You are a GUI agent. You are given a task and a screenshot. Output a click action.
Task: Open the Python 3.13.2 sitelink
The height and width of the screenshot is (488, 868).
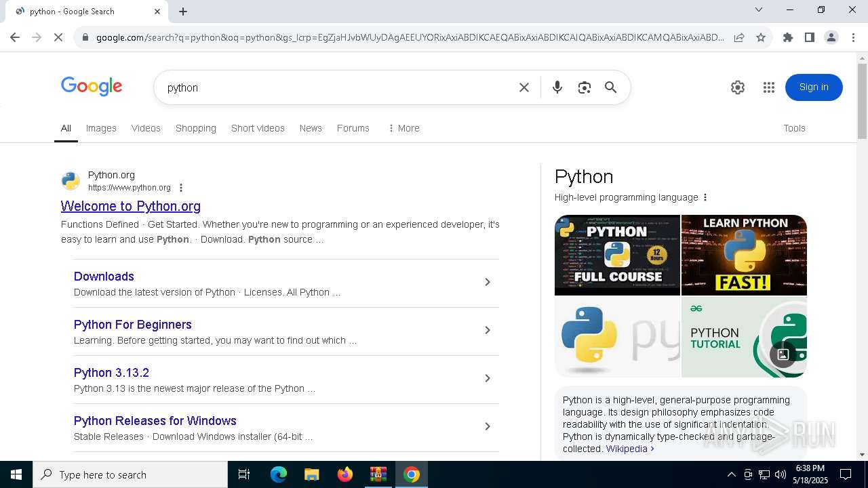pos(111,373)
